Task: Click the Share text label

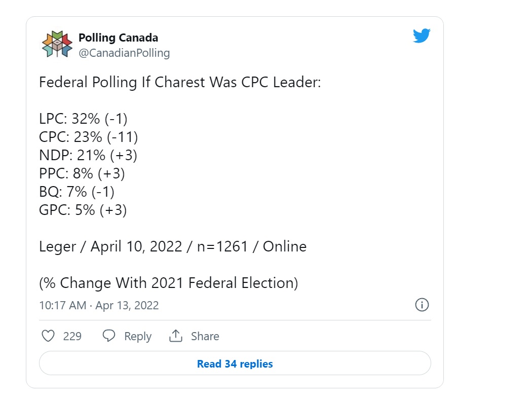Action: coord(205,336)
